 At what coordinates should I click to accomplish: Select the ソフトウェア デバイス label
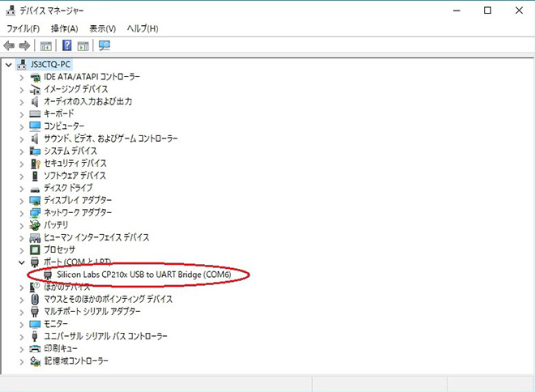tap(75, 176)
